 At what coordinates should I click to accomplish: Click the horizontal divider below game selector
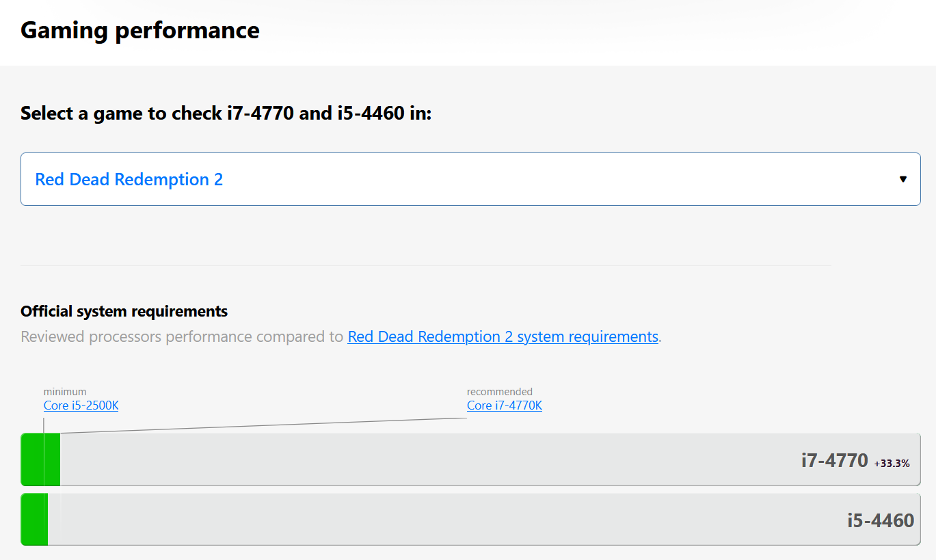click(426, 265)
